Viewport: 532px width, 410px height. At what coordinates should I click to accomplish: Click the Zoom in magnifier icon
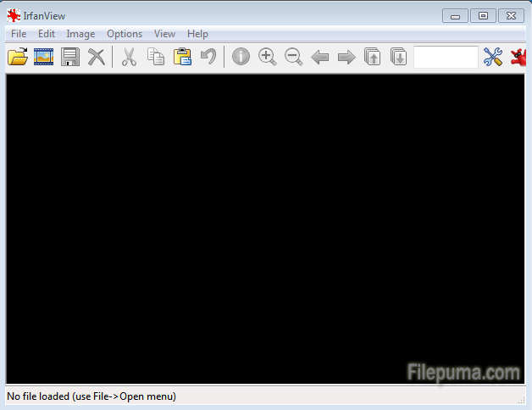pyautogui.click(x=268, y=58)
